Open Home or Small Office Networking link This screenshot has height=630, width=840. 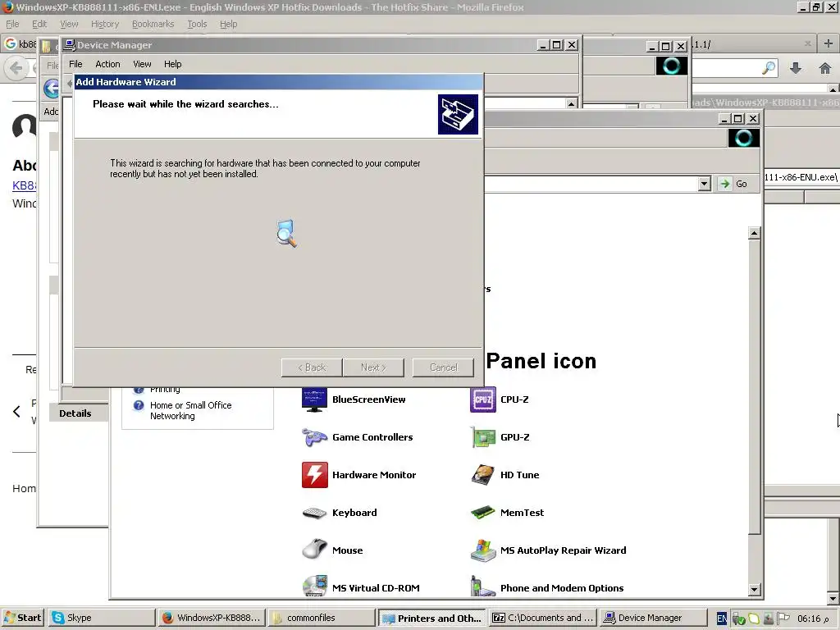click(x=190, y=410)
